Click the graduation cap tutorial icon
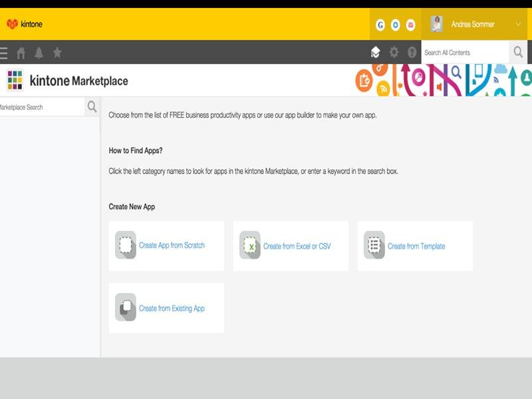 (x=375, y=53)
